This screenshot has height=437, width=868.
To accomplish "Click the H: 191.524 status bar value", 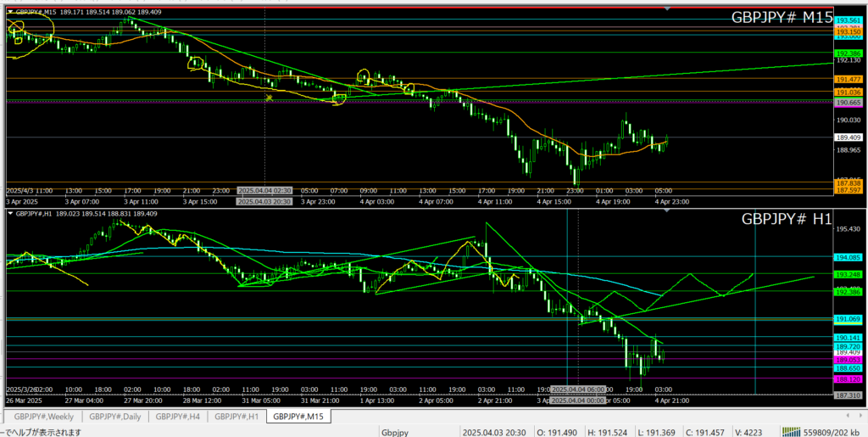I will tap(607, 431).
